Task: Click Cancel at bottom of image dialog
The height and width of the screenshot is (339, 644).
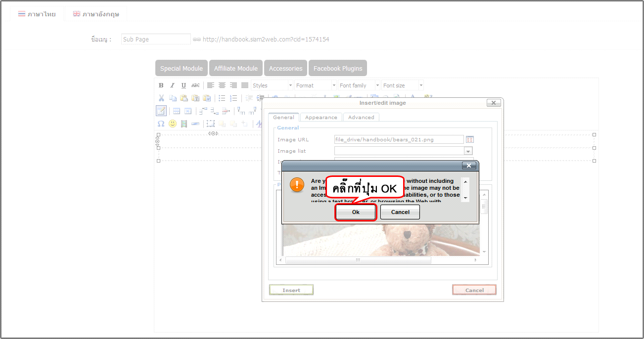Action: (x=474, y=290)
